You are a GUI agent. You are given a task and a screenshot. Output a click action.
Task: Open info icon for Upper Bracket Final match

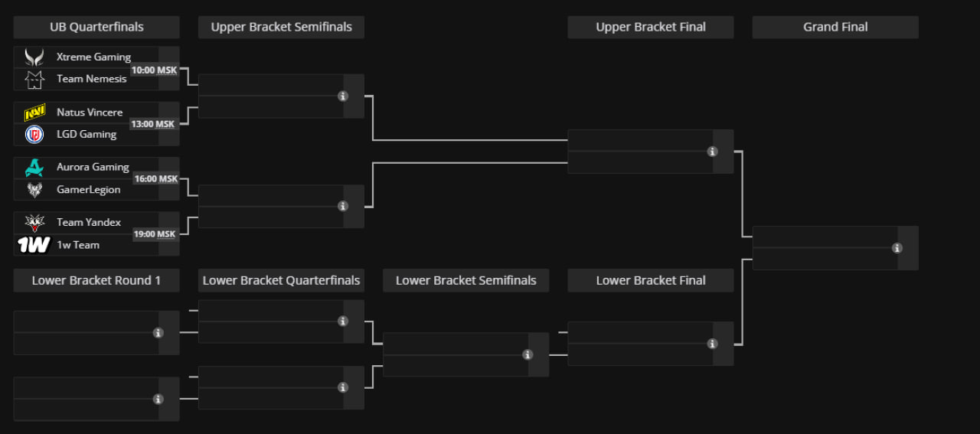click(712, 152)
